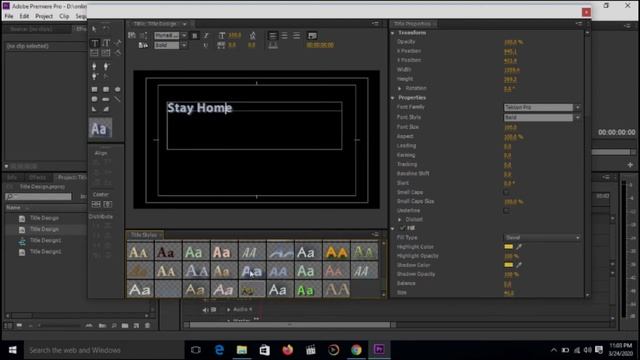Click the timecode value in Titler toolbar
The image size is (640, 360).
coord(320,45)
